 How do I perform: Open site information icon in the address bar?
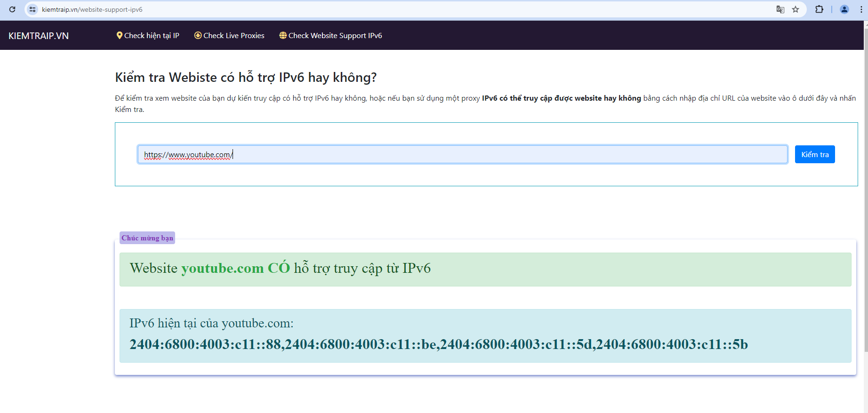pyautogui.click(x=32, y=9)
